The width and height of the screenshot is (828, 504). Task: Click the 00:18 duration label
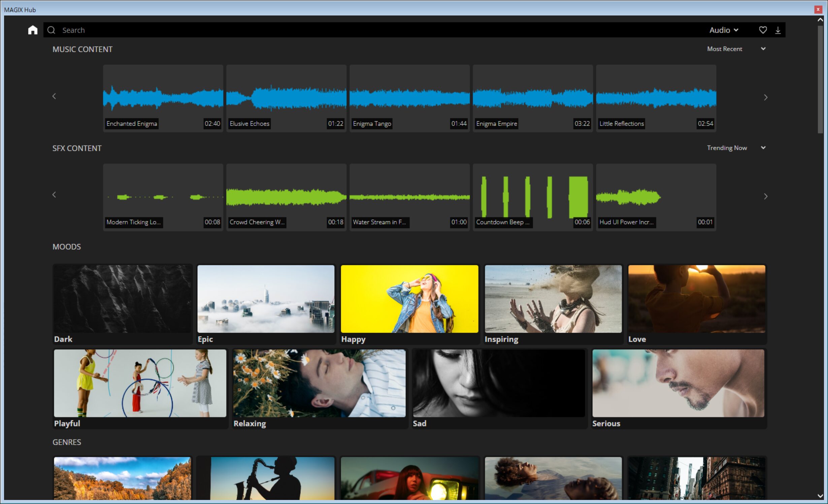pos(336,222)
